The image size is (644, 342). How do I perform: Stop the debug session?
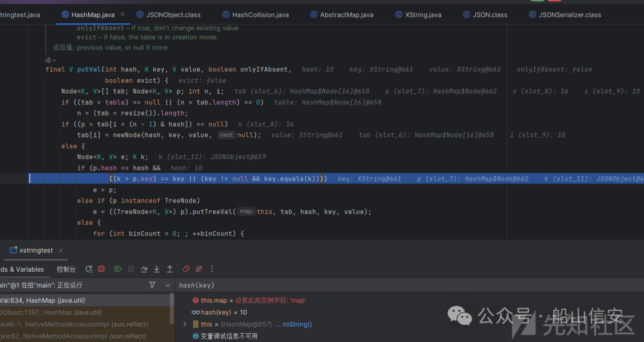pos(101,269)
